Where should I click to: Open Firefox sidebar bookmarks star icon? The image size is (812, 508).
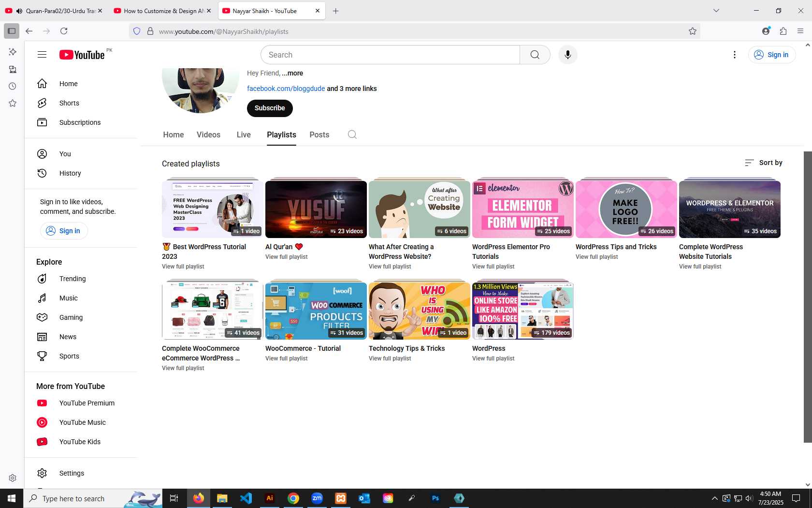click(x=13, y=103)
